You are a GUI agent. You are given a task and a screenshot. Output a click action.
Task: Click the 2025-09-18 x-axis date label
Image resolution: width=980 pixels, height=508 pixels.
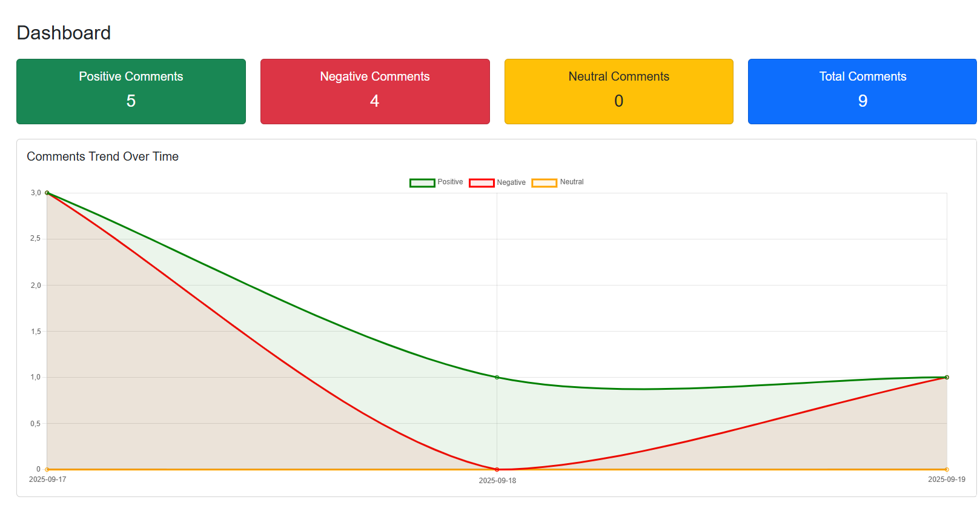tap(497, 481)
